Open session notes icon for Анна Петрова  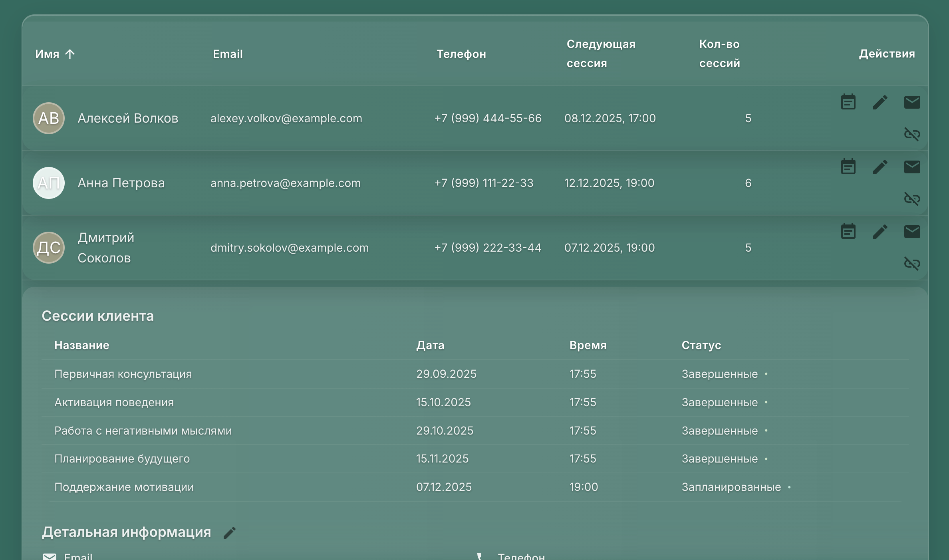(848, 167)
